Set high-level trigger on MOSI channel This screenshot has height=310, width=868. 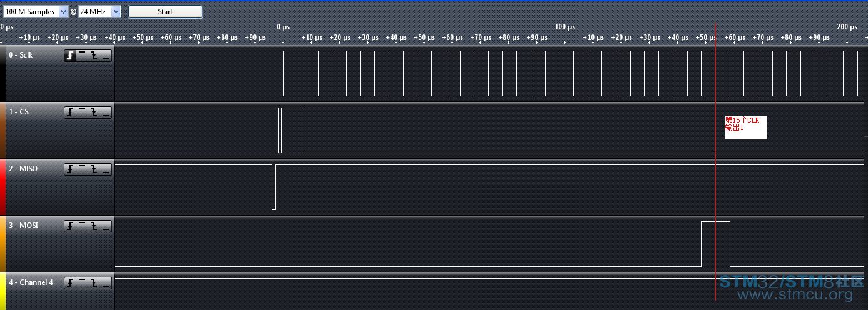82,226
